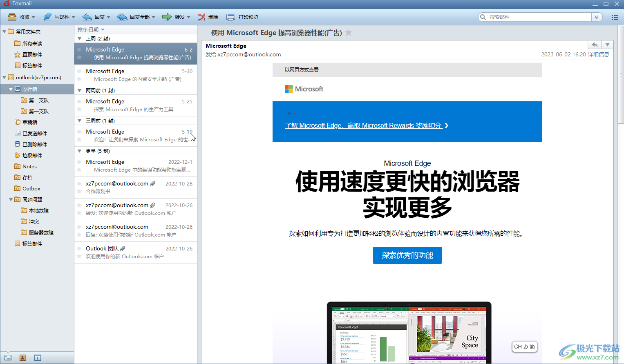
Task: Toggle star on the 6-2 Microsoft Edge mail
Action: coord(79,58)
